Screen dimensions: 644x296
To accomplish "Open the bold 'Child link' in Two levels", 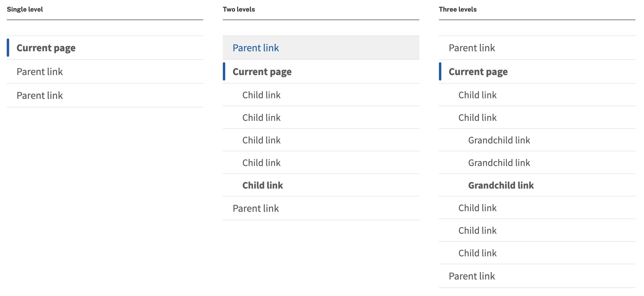I will tap(262, 185).
